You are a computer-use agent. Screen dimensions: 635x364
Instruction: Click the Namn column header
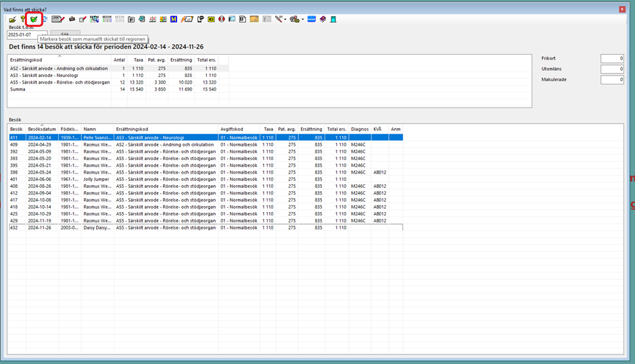97,129
